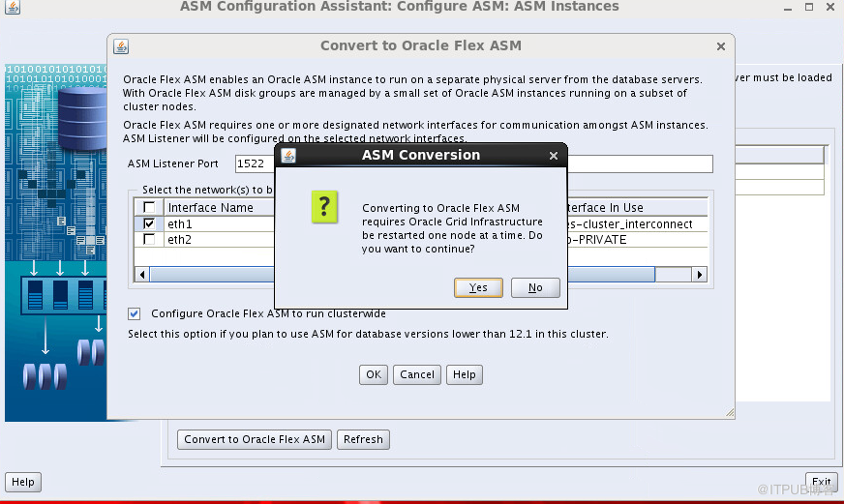Toggle Configure Oracle Flex ASM to run clusterwide
Image resolution: width=844 pixels, height=504 pixels.
[134, 313]
